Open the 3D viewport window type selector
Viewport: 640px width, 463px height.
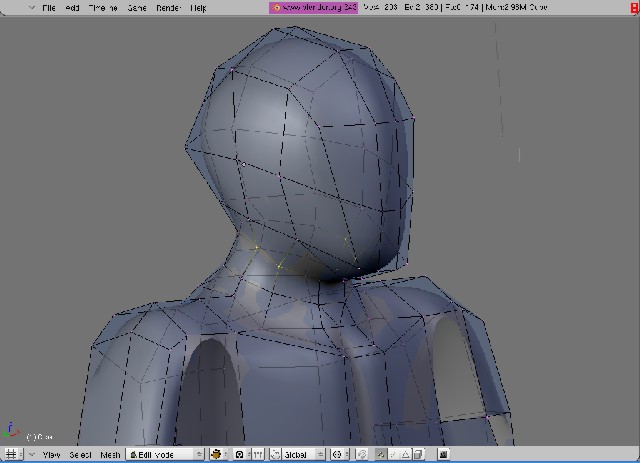13,454
